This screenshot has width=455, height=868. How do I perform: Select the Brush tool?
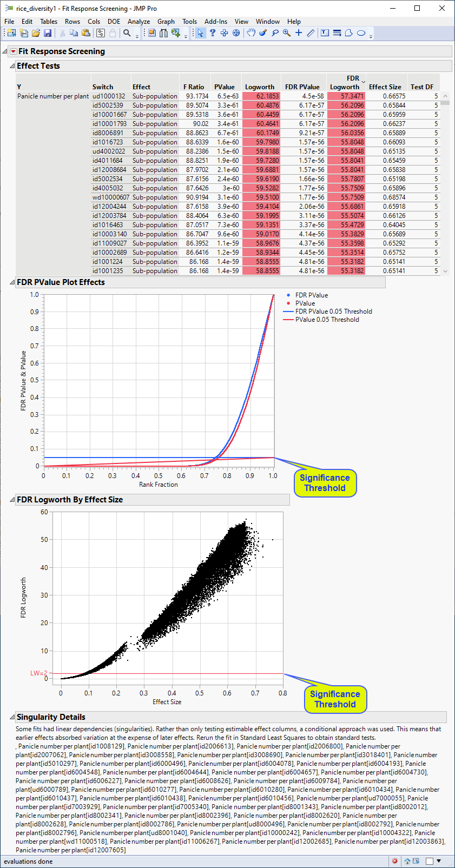[263, 33]
